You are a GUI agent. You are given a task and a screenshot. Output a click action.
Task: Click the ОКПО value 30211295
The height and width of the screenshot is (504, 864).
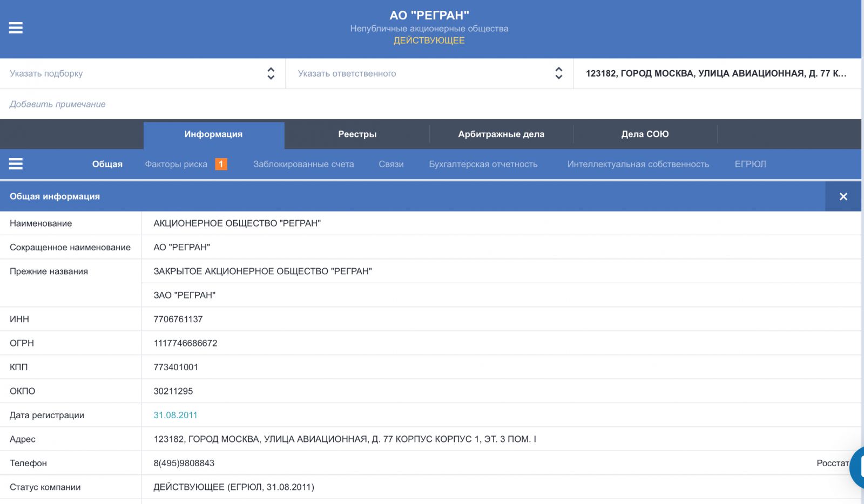coord(173,391)
